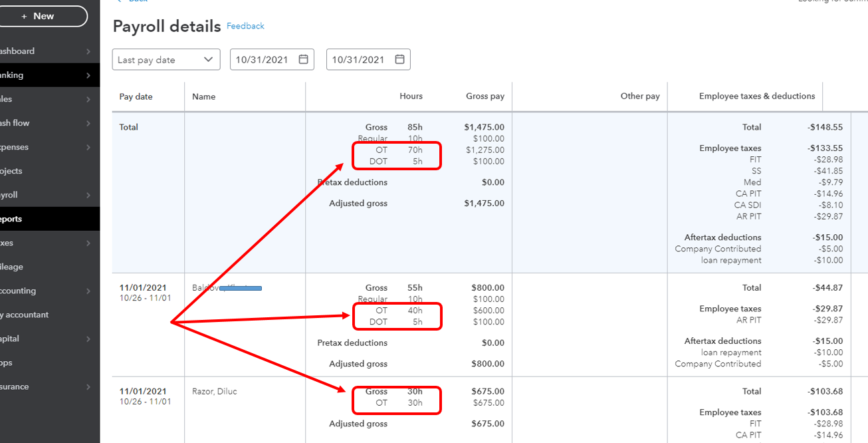The width and height of the screenshot is (868, 443).
Task: Click the start date input field
Action: [x=262, y=59]
